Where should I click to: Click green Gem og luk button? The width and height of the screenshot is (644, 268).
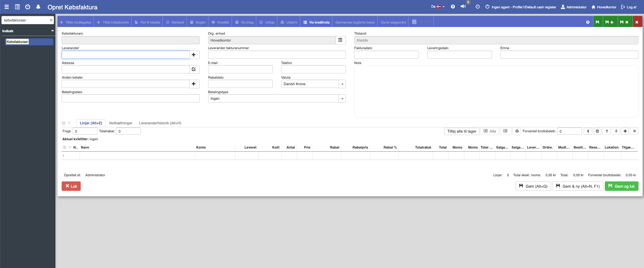(x=621, y=186)
